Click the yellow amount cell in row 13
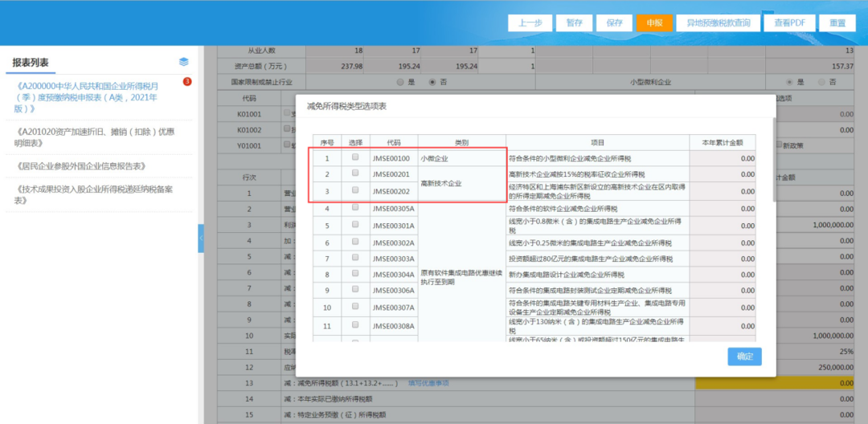 [775, 383]
